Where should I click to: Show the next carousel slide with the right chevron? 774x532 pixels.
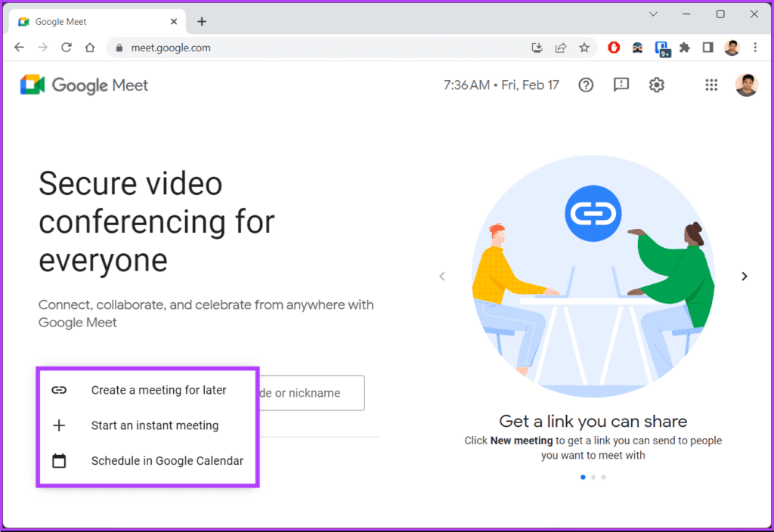click(x=745, y=277)
